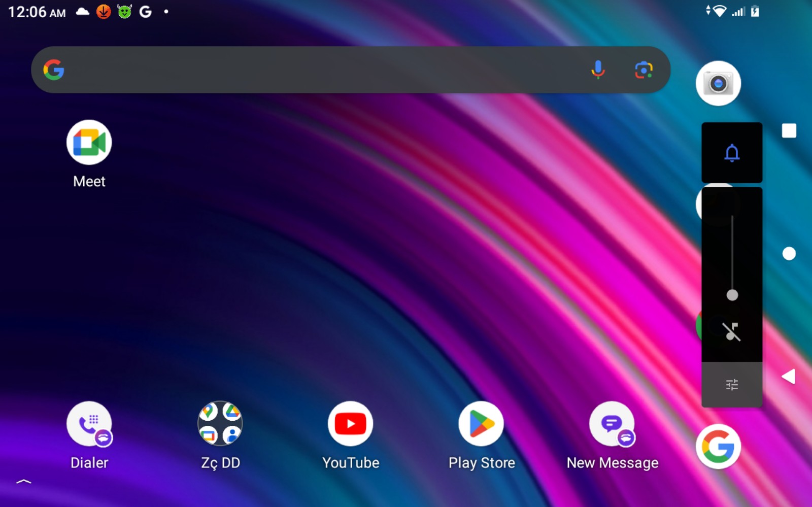The image size is (812, 507).
Task: Adjust the media volume slider knob
Action: [732, 295]
